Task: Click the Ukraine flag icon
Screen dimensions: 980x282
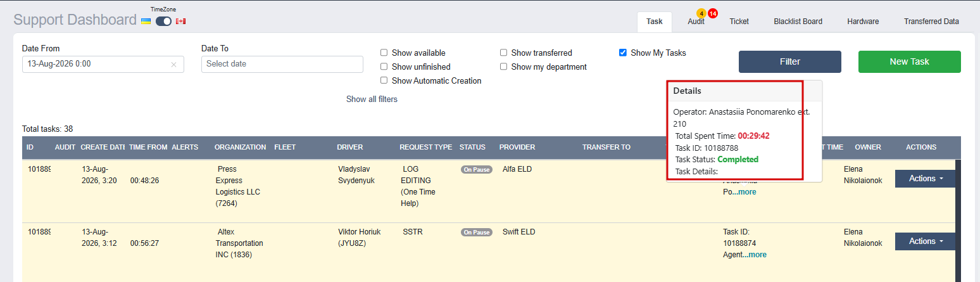Action: pyautogui.click(x=146, y=21)
